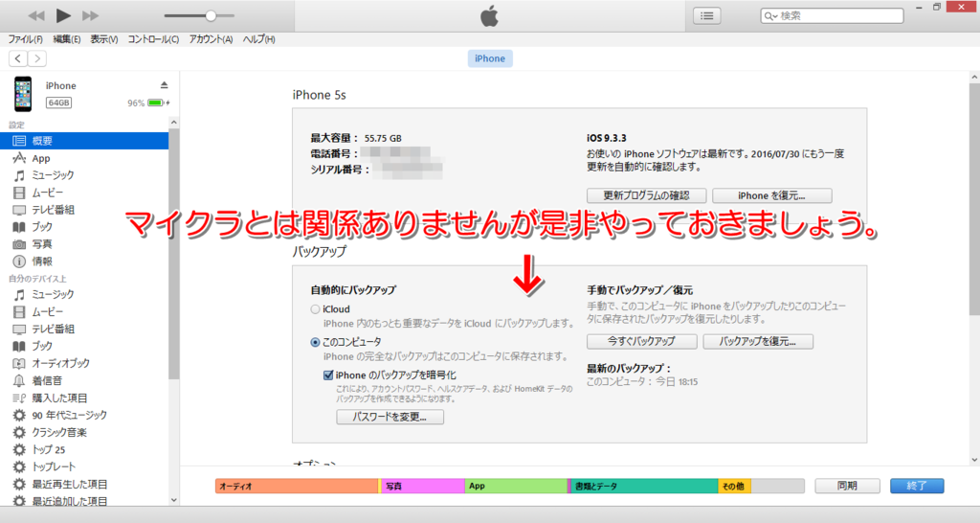
Task: Open the 編集(E) menu
Action: click(67, 39)
